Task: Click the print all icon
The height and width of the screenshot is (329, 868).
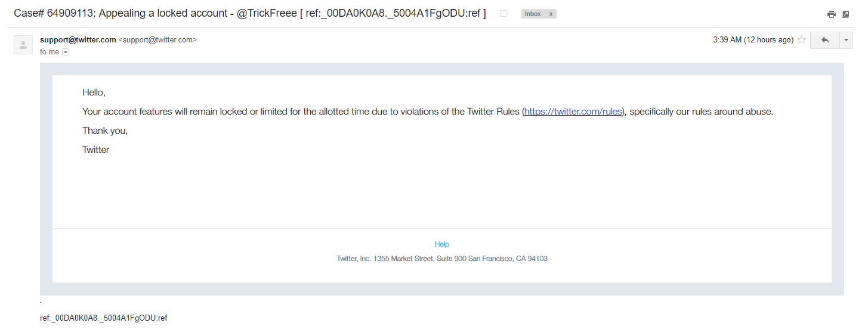Action: click(x=832, y=14)
